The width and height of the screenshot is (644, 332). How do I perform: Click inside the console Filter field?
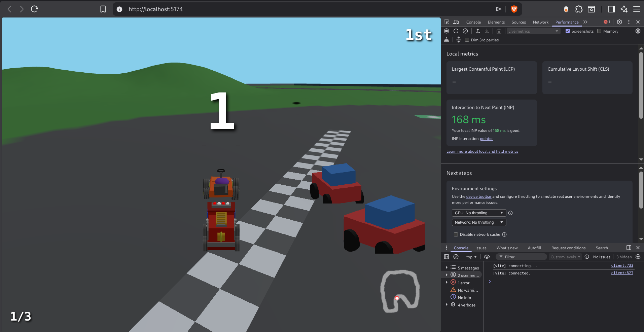click(x=522, y=257)
